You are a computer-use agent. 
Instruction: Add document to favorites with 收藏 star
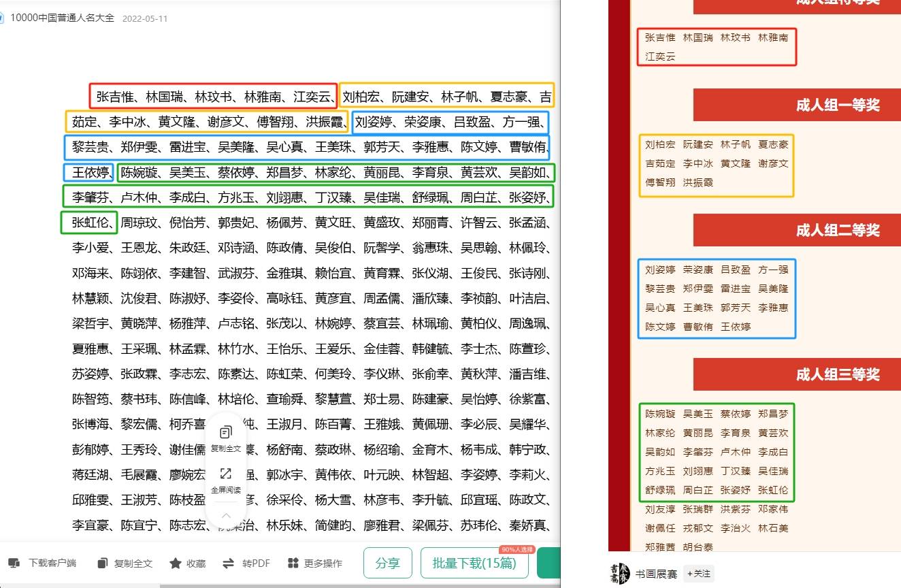187,563
